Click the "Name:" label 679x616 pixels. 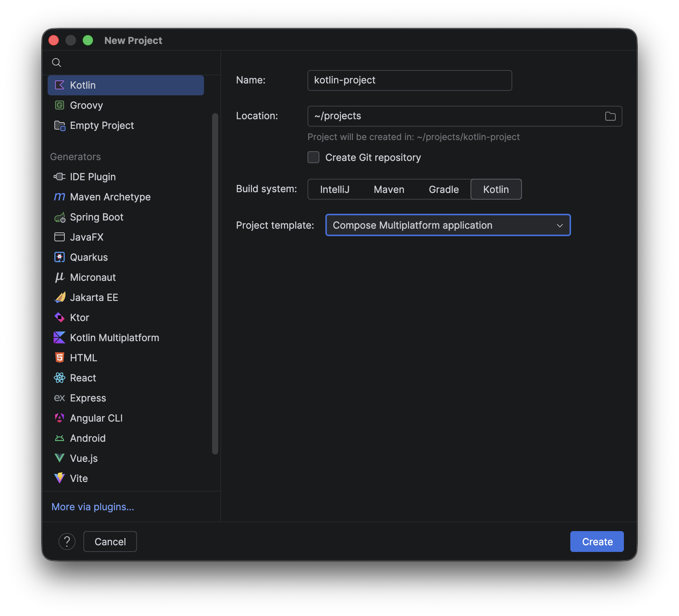click(251, 80)
